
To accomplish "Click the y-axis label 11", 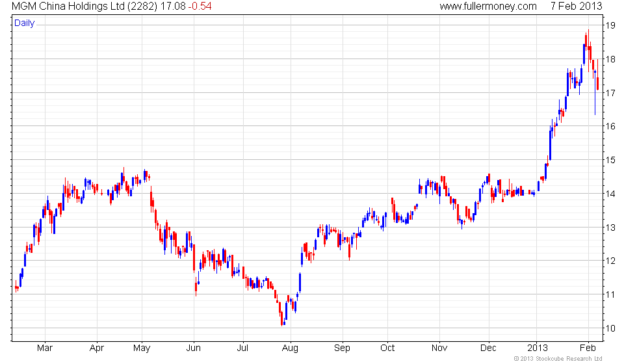I will (610, 294).
